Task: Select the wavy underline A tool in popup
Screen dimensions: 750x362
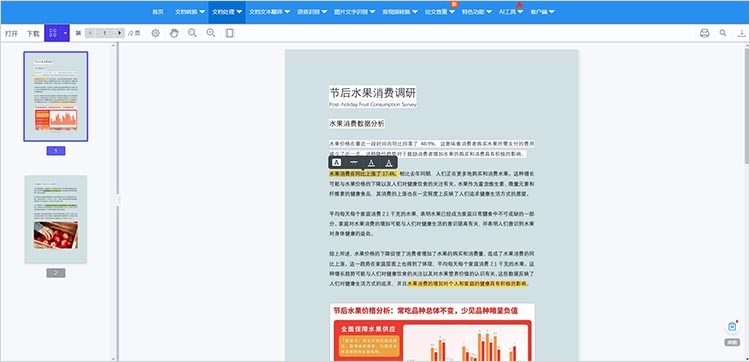Action: (388, 162)
